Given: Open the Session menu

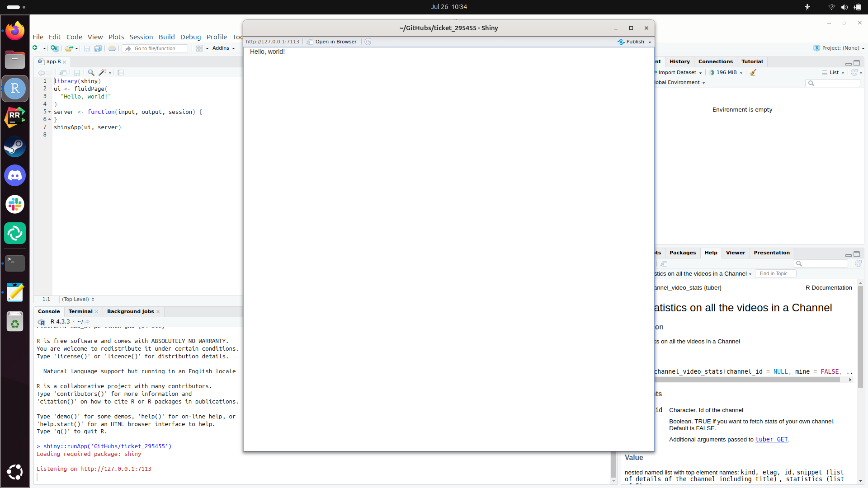Looking at the screenshot, I should click(x=141, y=37).
